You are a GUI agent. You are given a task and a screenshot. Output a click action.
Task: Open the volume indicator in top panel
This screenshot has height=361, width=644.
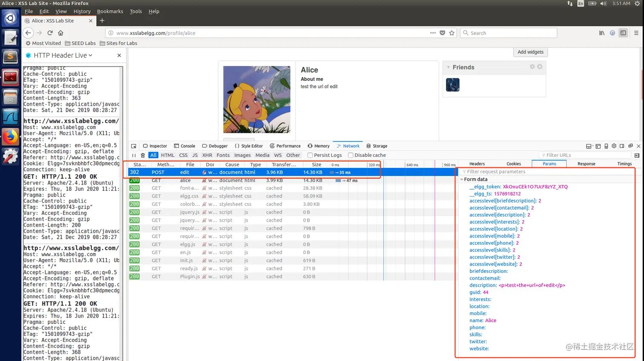coord(603,3)
